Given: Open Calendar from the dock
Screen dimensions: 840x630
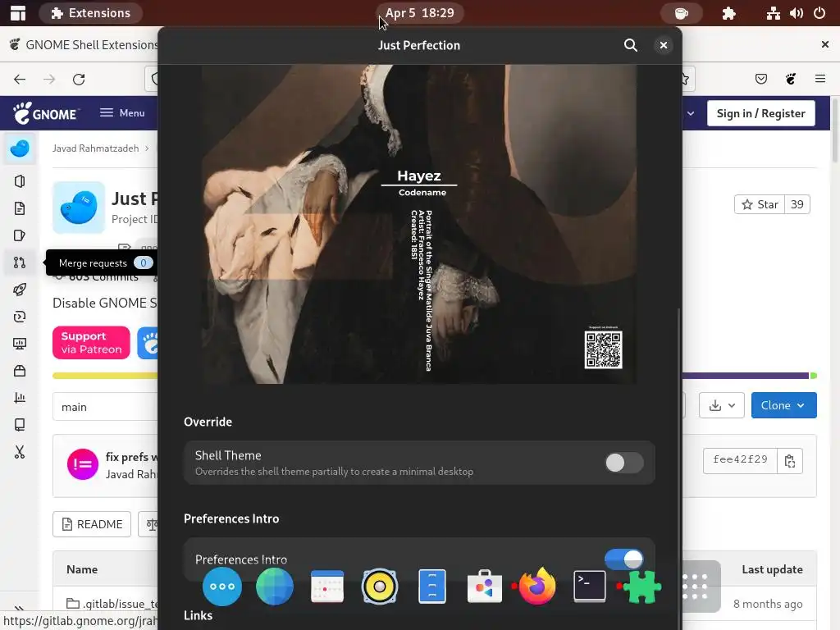Looking at the screenshot, I should click(x=326, y=587).
